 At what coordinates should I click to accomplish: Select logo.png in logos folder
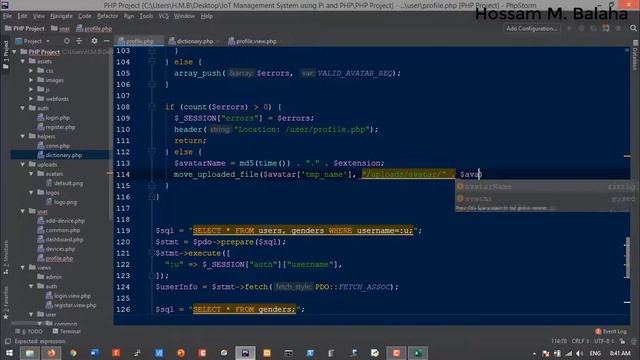click(61, 202)
